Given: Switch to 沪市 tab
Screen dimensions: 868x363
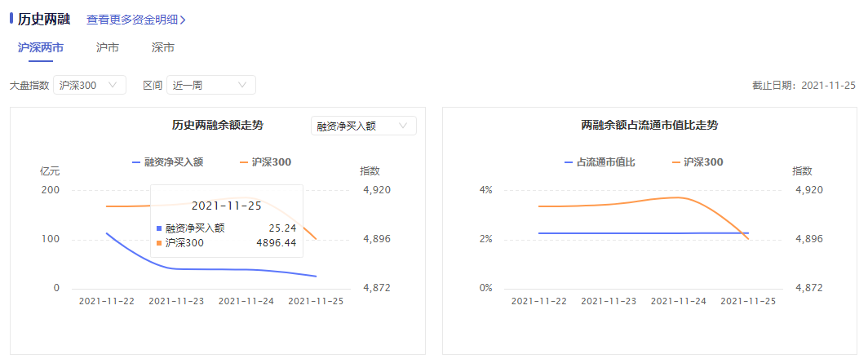Looking at the screenshot, I should point(108,48).
